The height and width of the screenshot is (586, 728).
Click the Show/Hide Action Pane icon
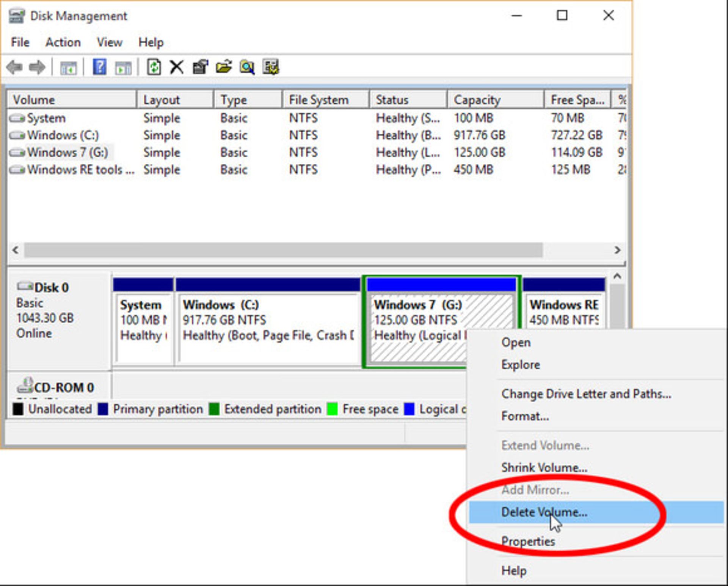tap(123, 68)
